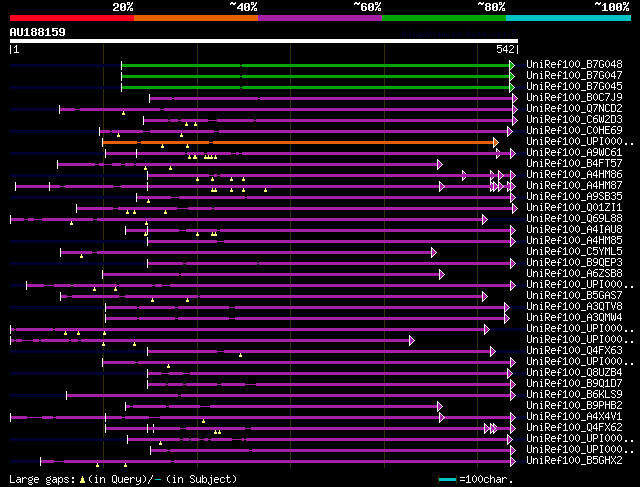The height and width of the screenshot is (487, 640).
Task: Click the purple arrowhead ending the C5YML5 alignment
Action: 433,253
